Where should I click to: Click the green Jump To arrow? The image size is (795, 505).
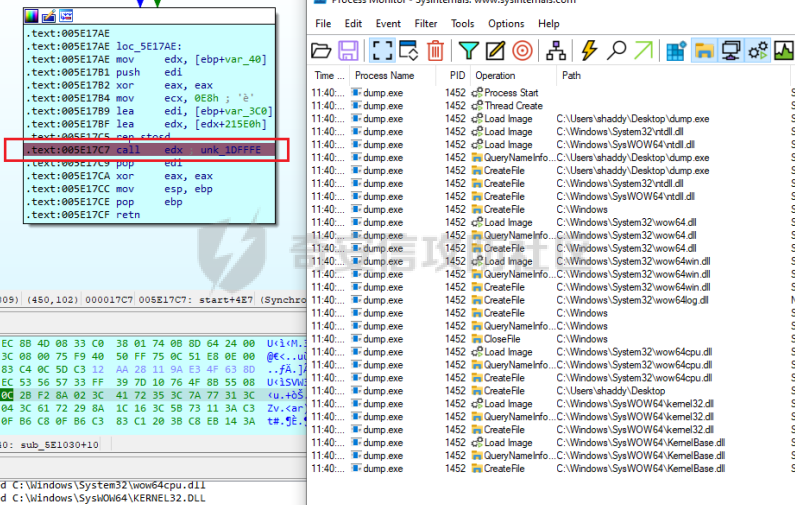click(x=643, y=51)
